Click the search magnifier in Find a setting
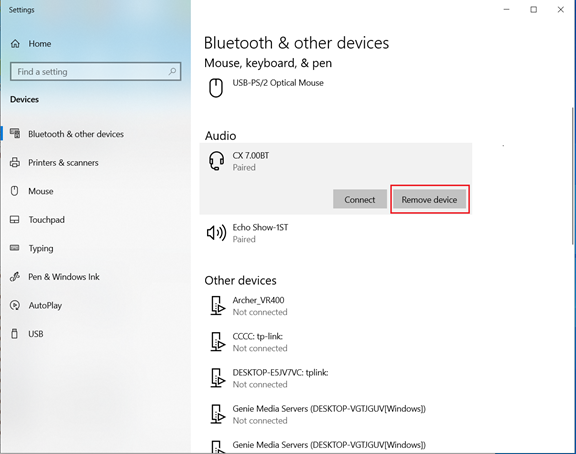The height and width of the screenshot is (454, 576). pos(172,71)
